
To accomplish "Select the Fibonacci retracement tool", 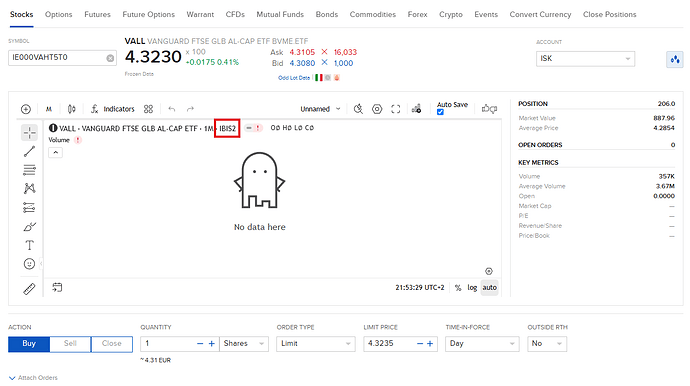I will (29, 170).
